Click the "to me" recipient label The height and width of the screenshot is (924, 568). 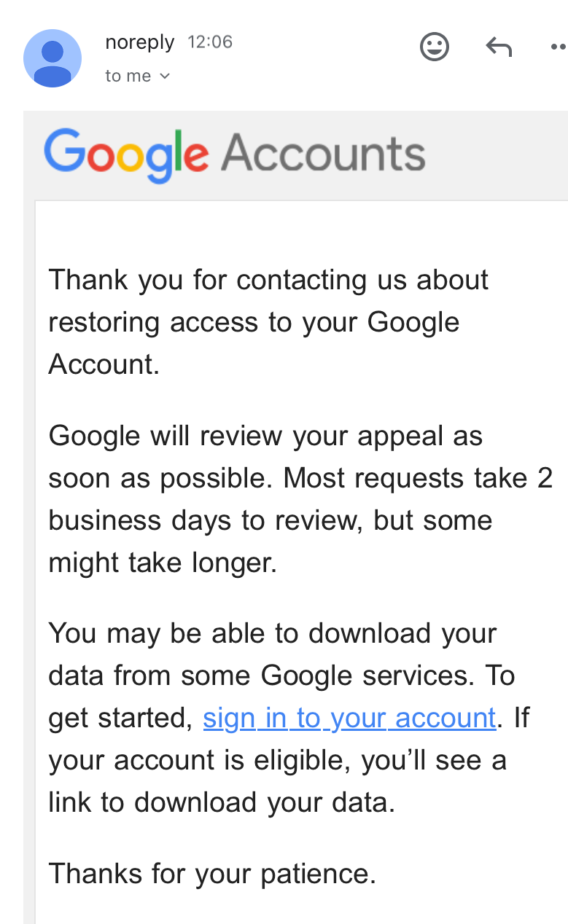point(128,76)
